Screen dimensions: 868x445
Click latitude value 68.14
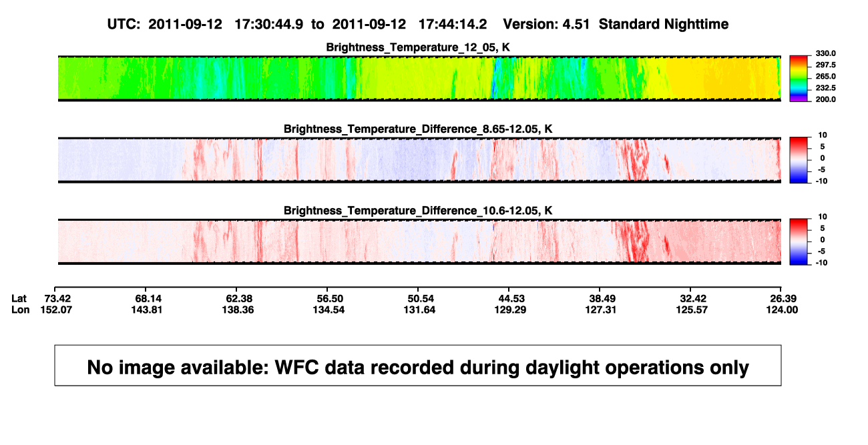click(148, 298)
